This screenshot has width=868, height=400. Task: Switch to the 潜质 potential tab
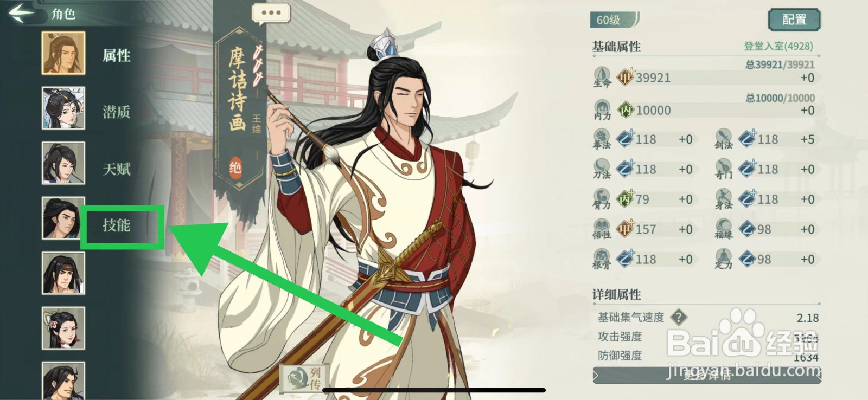click(x=117, y=112)
